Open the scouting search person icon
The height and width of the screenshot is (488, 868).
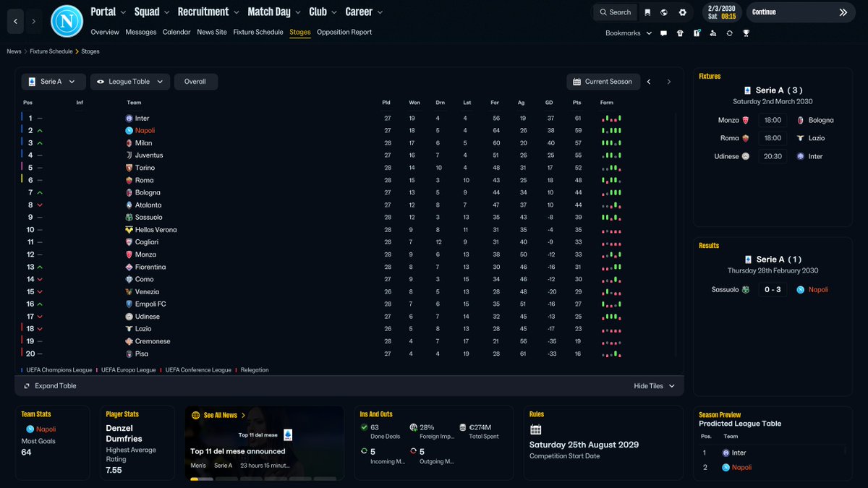point(713,33)
